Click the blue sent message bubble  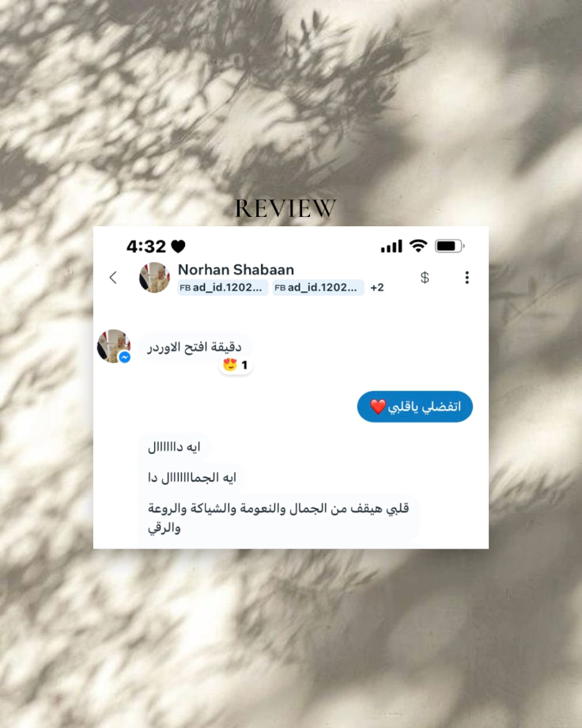pyautogui.click(x=415, y=407)
